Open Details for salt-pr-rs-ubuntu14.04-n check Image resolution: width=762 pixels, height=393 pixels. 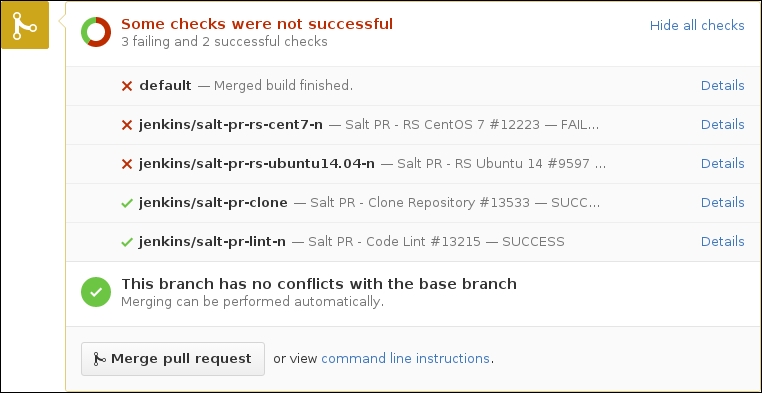(x=722, y=163)
